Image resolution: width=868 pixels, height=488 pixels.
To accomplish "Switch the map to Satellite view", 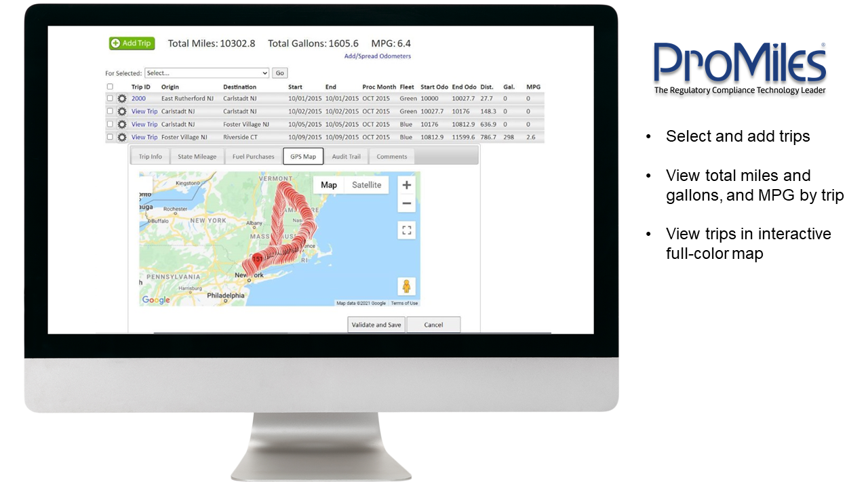I will point(367,185).
